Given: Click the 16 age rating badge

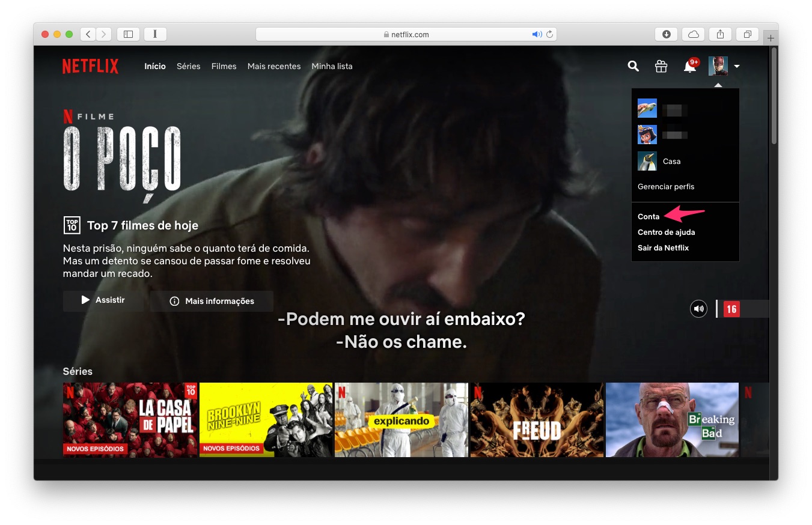Looking at the screenshot, I should coord(731,309).
